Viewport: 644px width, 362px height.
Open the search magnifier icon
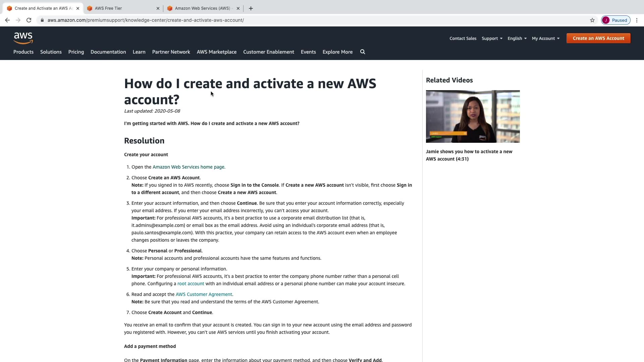click(363, 52)
